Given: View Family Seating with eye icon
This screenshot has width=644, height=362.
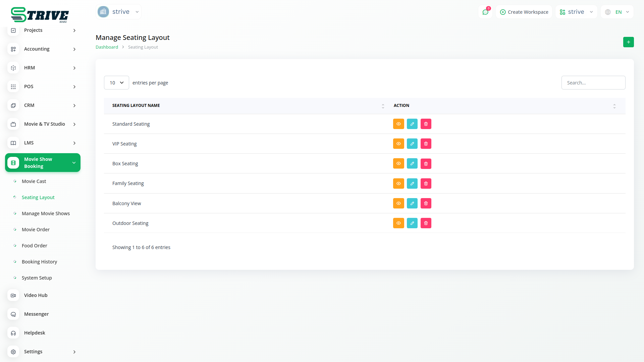Looking at the screenshot, I should (x=398, y=184).
